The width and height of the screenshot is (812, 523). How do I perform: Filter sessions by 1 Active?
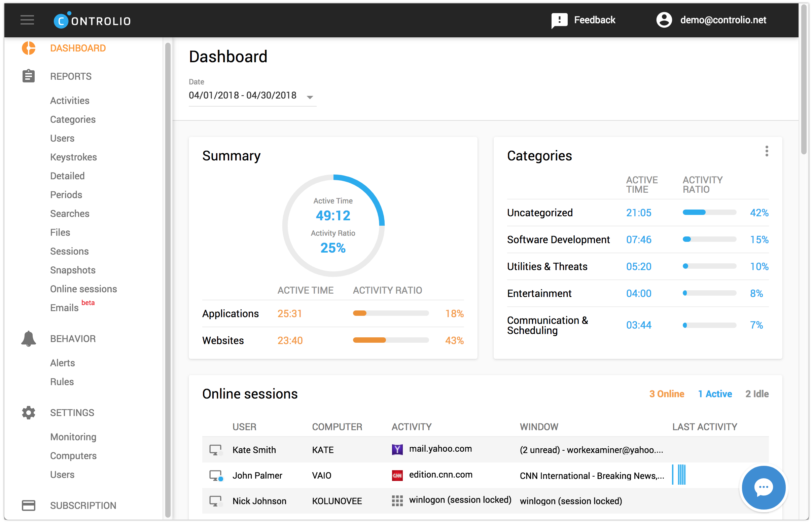pyautogui.click(x=714, y=394)
